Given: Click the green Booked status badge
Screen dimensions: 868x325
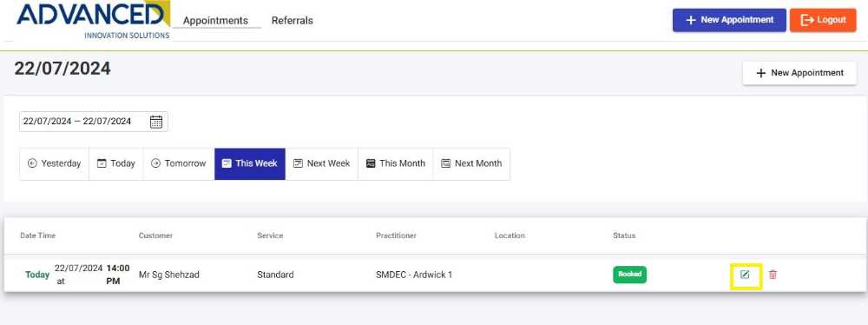Looking at the screenshot, I should coord(629,275).
